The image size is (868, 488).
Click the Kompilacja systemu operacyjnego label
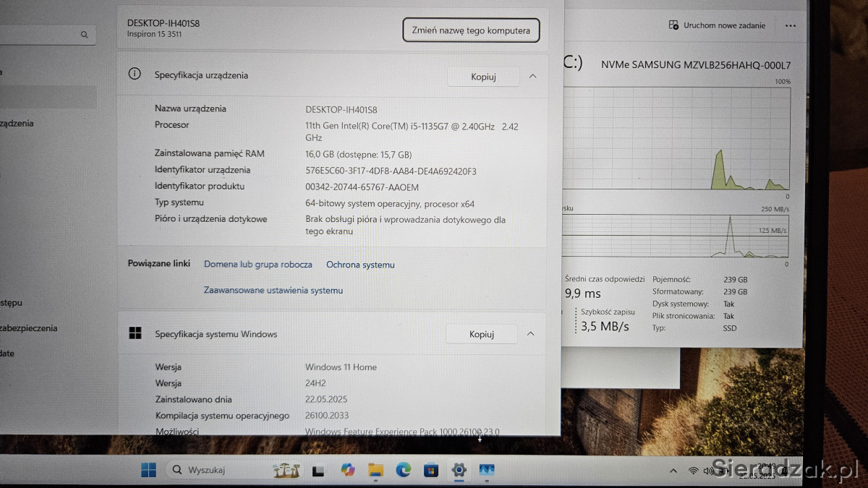click(222, 416)
